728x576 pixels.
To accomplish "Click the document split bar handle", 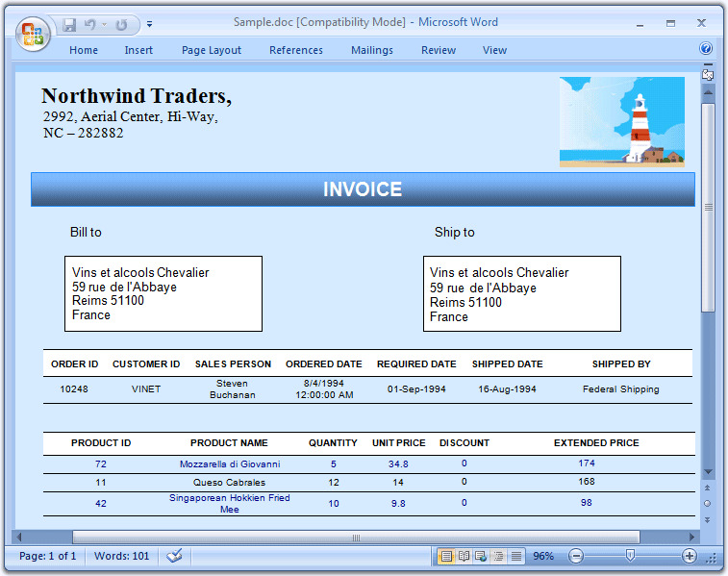I will [x=708, y=65].
